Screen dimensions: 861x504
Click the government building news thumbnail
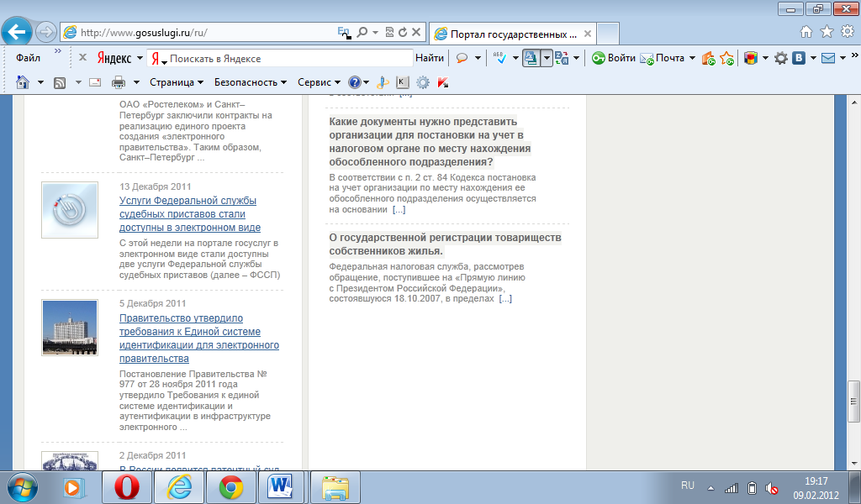[x=70, y=328]
